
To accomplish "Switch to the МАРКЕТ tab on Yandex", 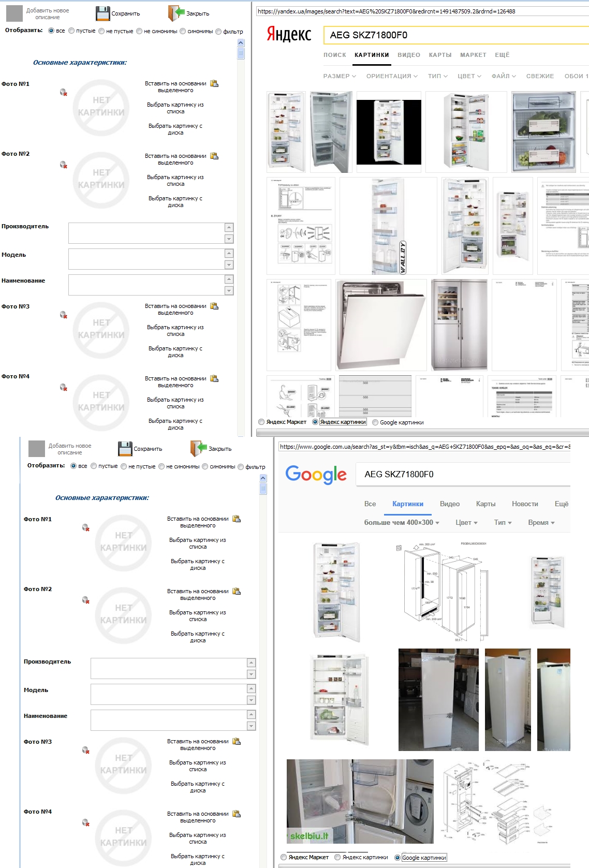I will (473, 55).
